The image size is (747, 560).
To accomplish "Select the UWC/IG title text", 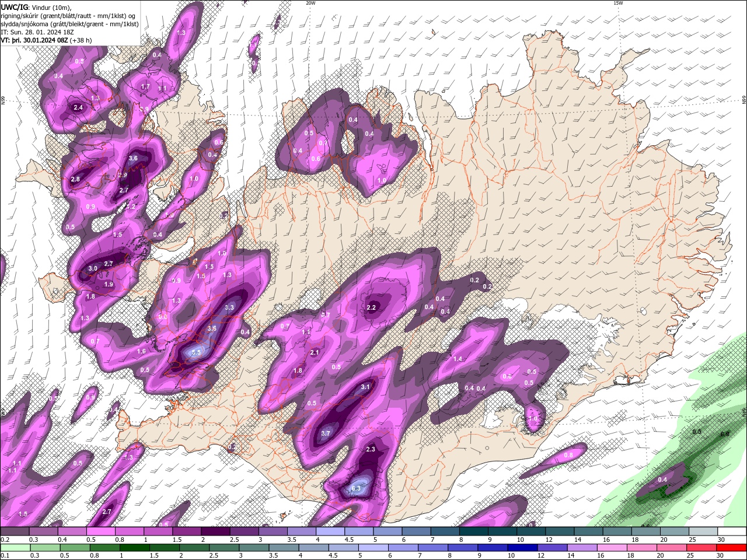I will (x=14, y=7).
